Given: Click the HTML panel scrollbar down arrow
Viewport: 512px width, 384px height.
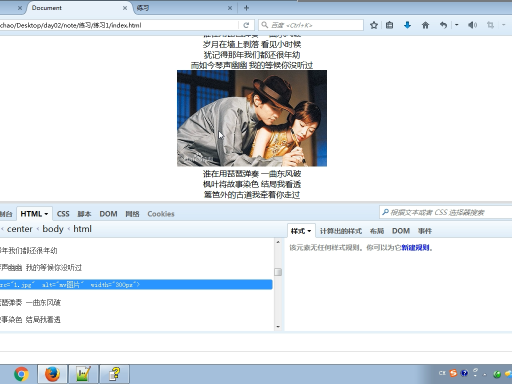Looking at the screenshot, I should (278, 327).
